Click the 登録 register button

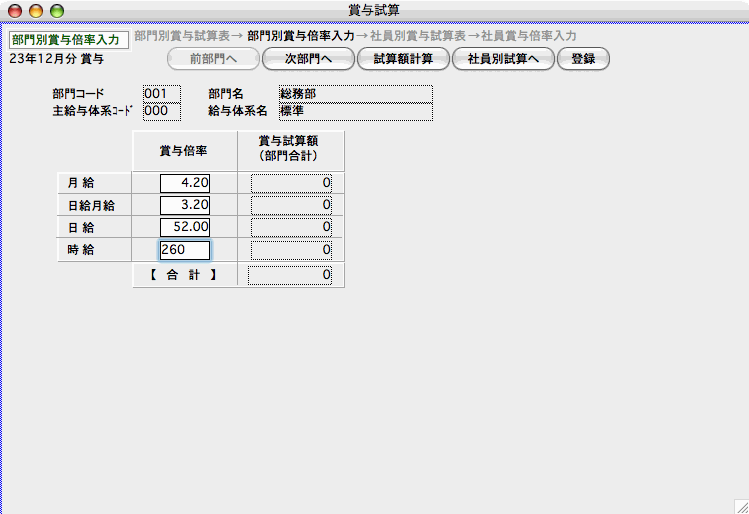point(582,59)
